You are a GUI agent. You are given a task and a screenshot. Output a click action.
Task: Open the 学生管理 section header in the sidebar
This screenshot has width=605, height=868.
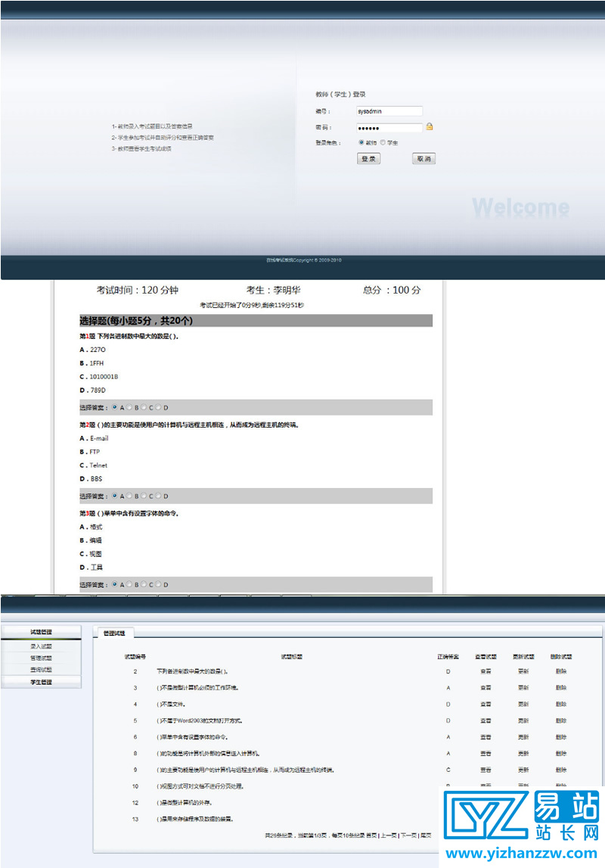[x=42, y=681]
